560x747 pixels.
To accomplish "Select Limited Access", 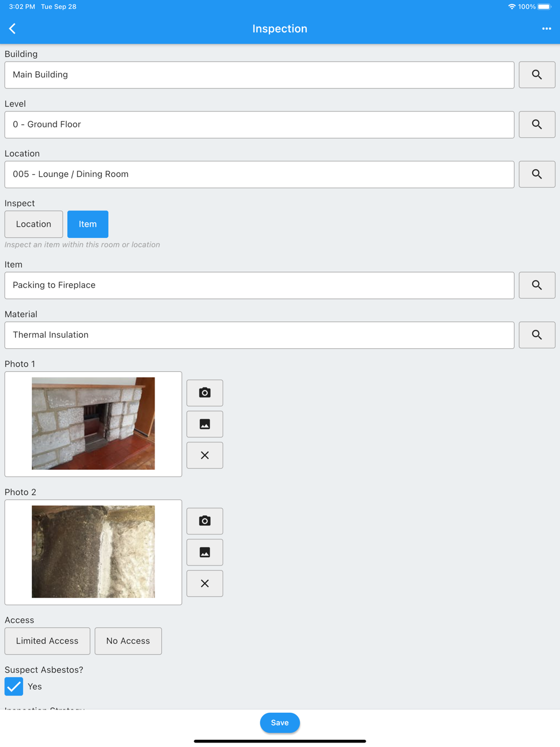I will (x=48, y=641).
